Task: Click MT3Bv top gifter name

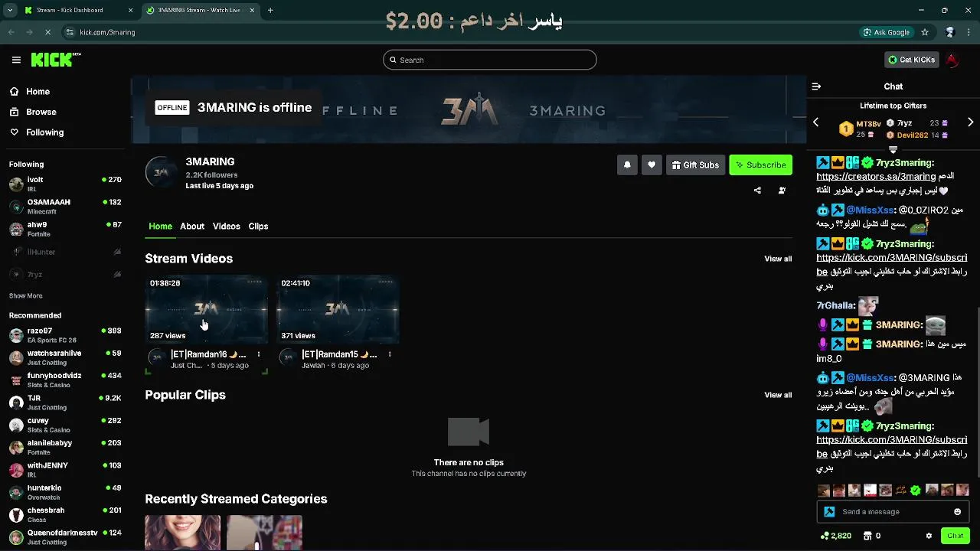Action: coord(868,123)
